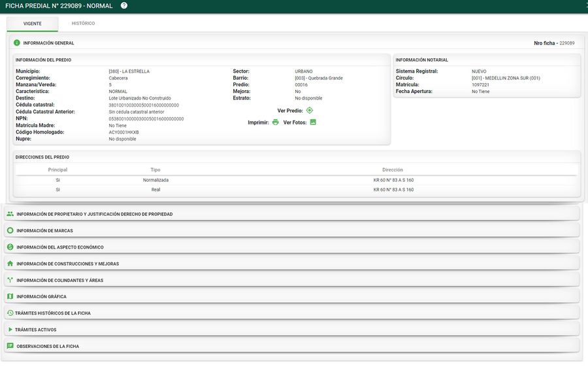
Task: Click the aspecto económico dollar icon
Action: coord(10,247)
